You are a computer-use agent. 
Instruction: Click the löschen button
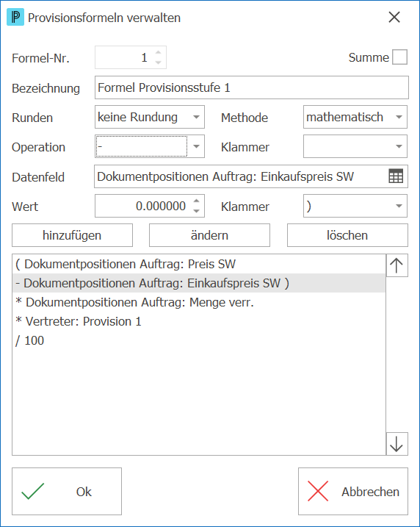pos(347,235)
